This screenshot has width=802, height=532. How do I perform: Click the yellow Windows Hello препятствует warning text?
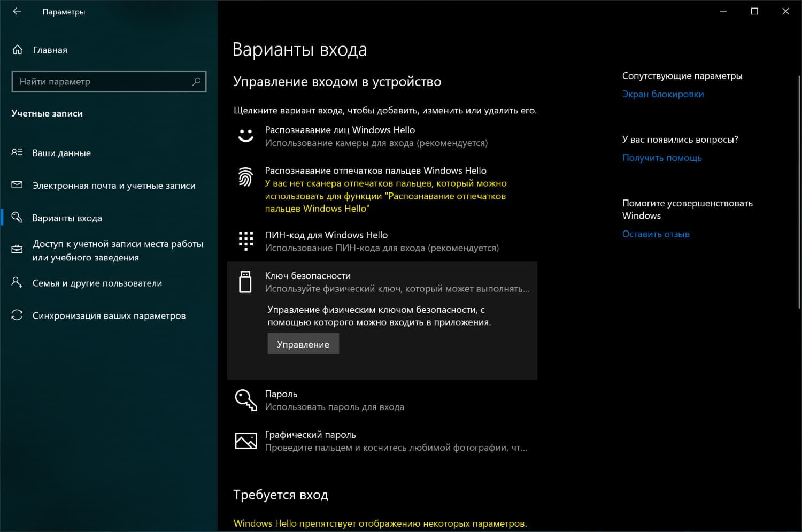[380, 523]
